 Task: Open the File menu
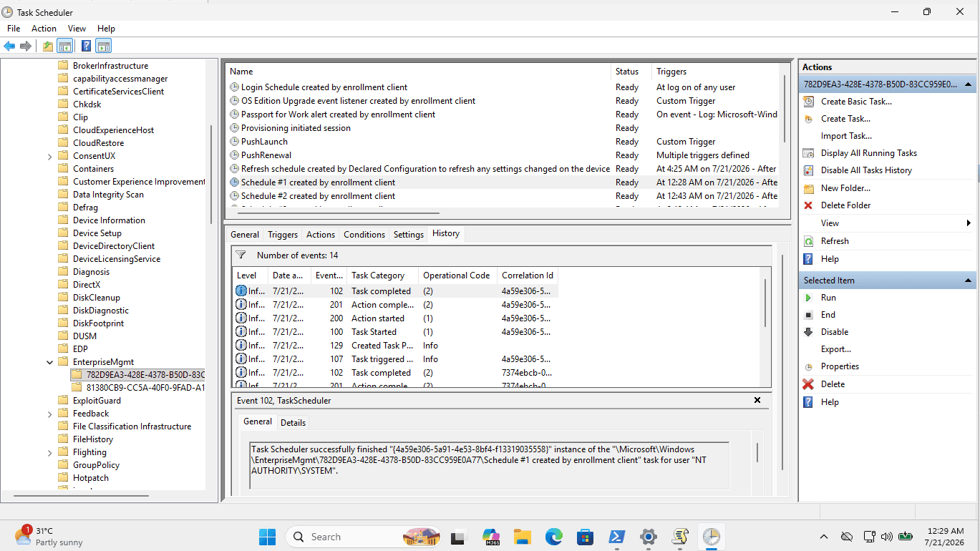coord(14,29)
